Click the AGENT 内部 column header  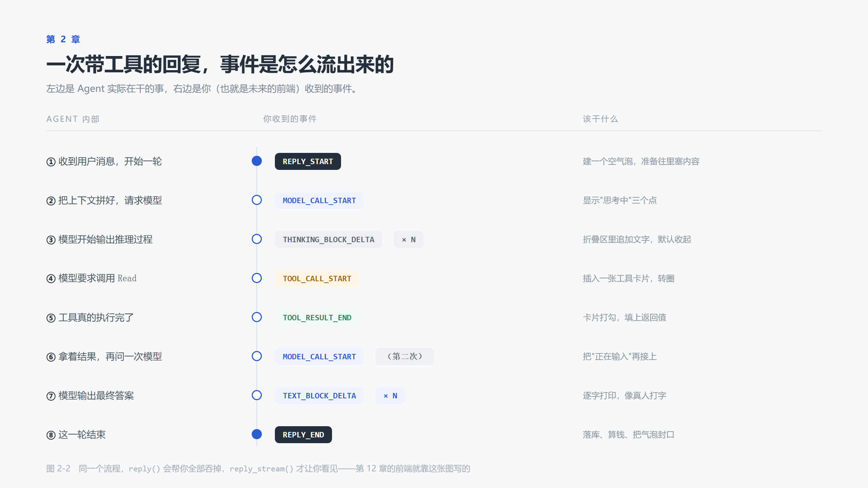coord(73,119)
